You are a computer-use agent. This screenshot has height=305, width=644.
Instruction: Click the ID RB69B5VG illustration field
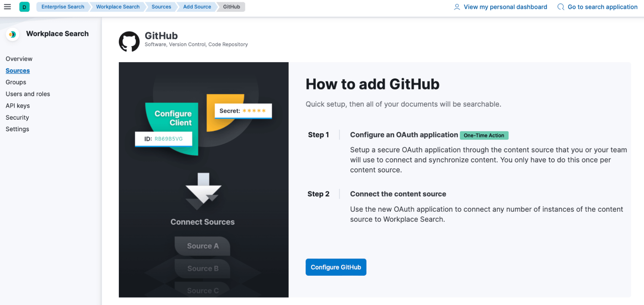click(x=163, y=139)
